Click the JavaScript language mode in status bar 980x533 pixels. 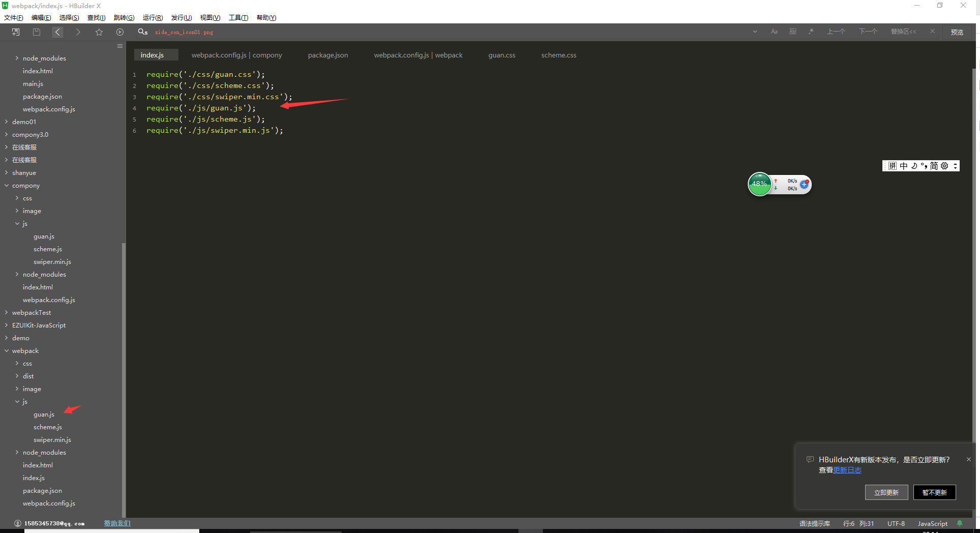coord(933,524)
